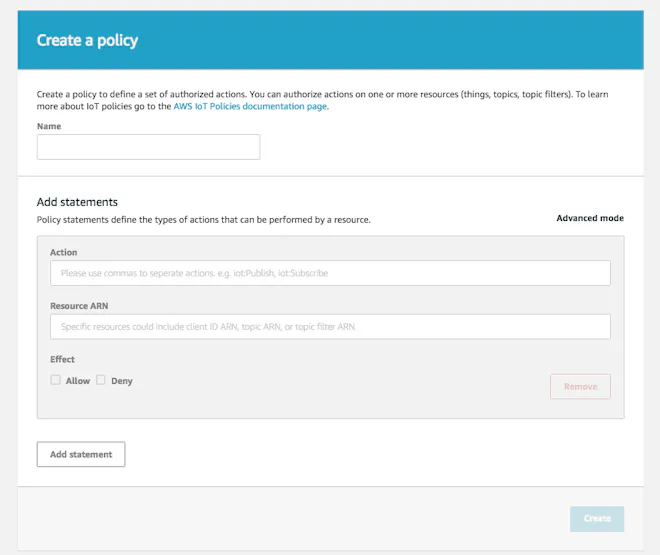This screenshot has height=555, width=660.
Task: Click the Add statement button
Action: (x=81, y=454)
